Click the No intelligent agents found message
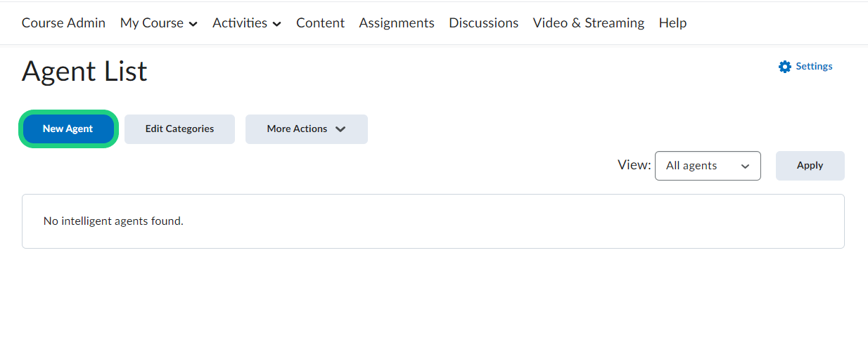The width and height of the screenshot is (868, 359). point(113,221)
